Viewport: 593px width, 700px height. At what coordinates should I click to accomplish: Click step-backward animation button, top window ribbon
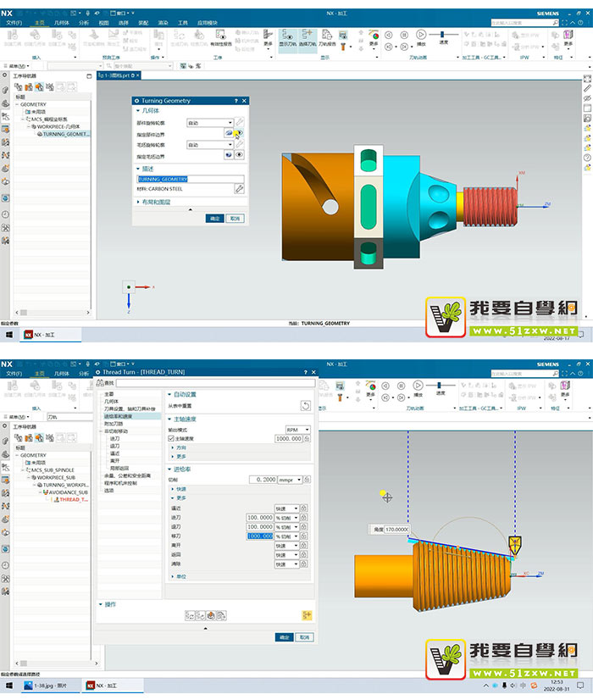coord(389,47)
